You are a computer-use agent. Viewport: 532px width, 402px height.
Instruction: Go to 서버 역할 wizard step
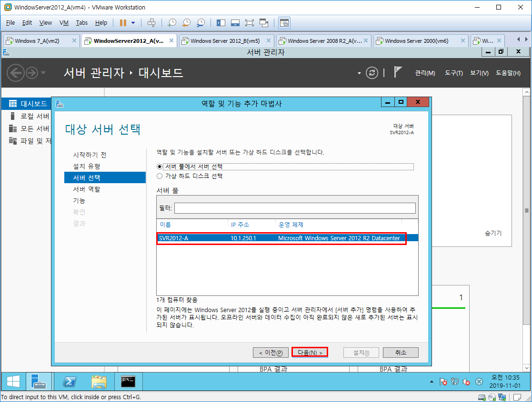(x=87, y=189)
